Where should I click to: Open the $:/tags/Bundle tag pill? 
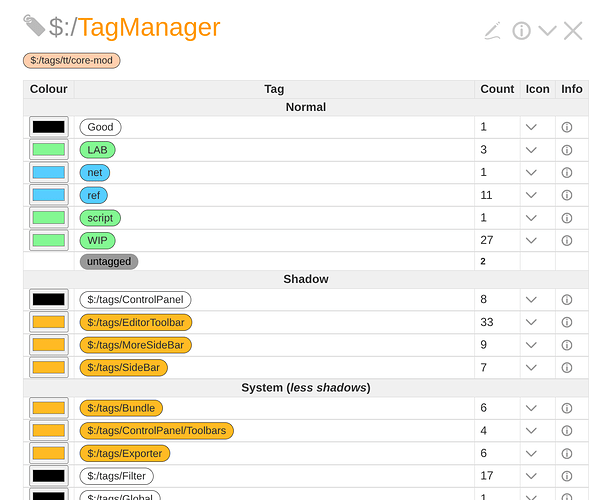tap(121, 408)
